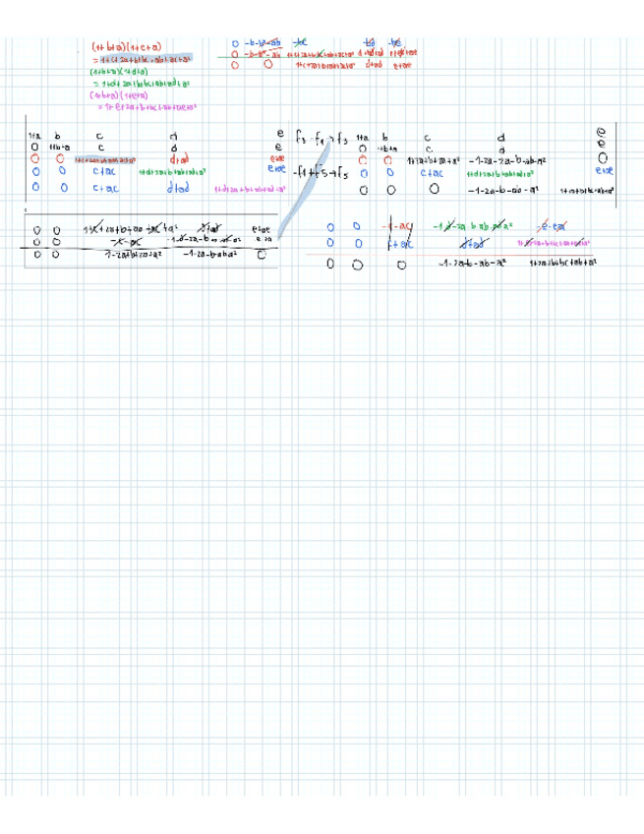Viewport: 644px width, 834px height.
Task: Click the blue e+ae entry in the right matrix
Action: coord(604,170)
